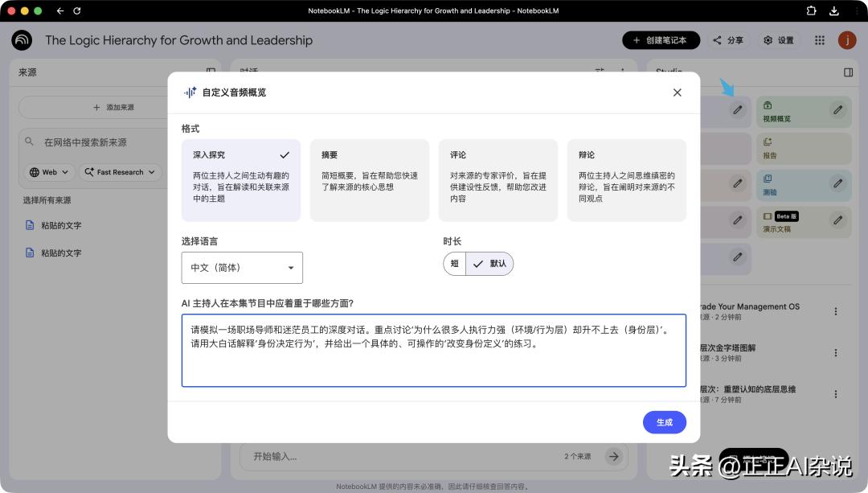The height and width of the screenshot is (493, 868).
Task: Select the 深入探究 format option
Action: tap(241, 179)
